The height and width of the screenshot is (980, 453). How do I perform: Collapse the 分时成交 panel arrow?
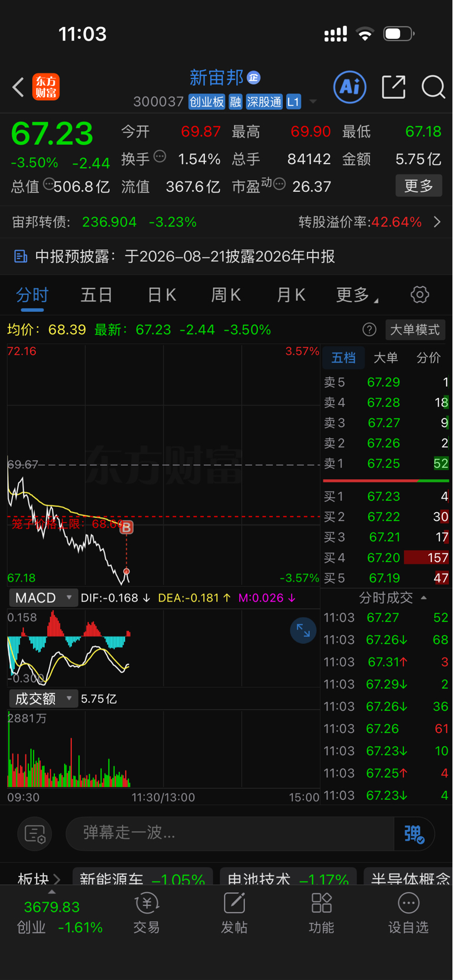(x=424, y=598)
